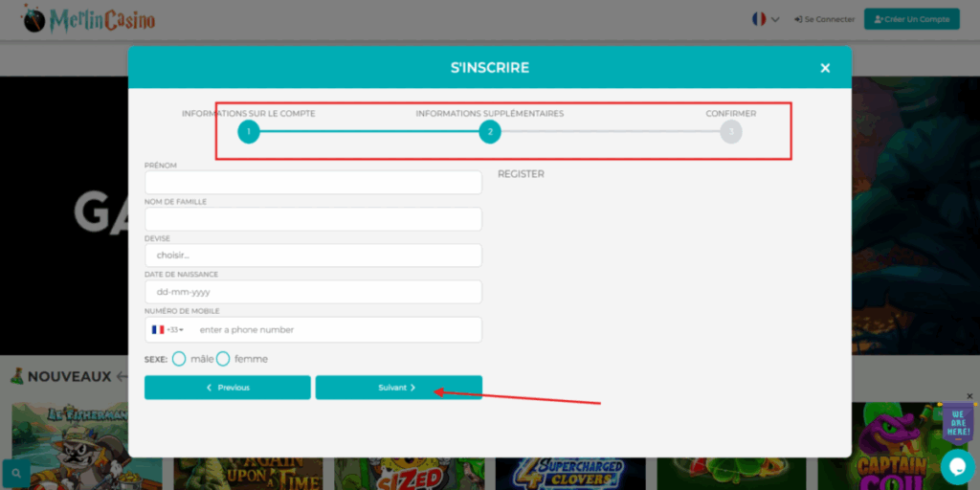Dismiss the 'We are here' chat badge

[x=969, y=396]
